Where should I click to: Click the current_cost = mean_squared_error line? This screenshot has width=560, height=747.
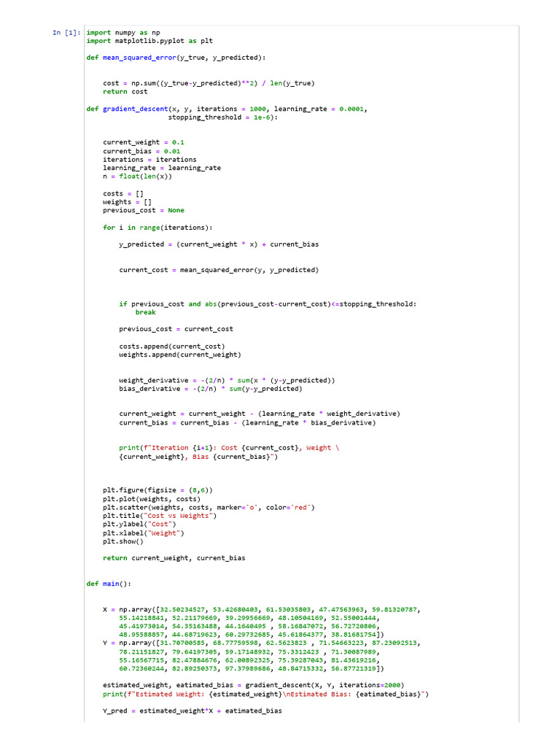click(x=219, y=270)
